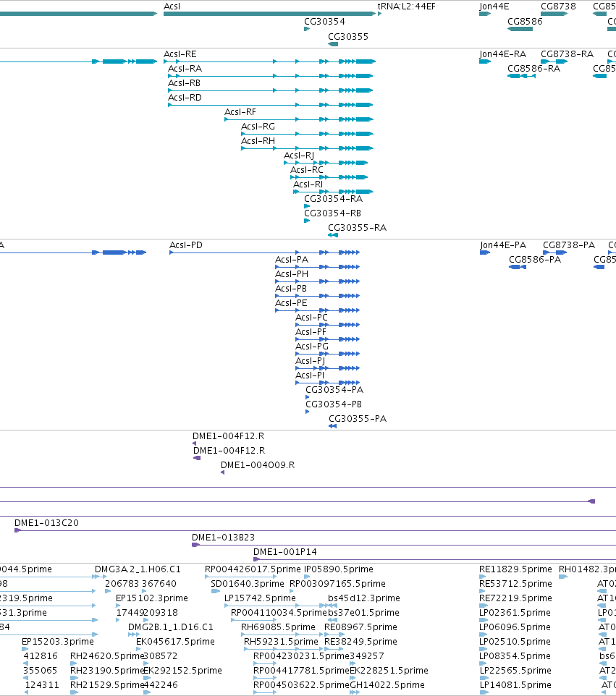Viewport: 616px width, 696px height.
Task: Select the RP004426017.5prime EST label
Action: click(x=253, y=569)
